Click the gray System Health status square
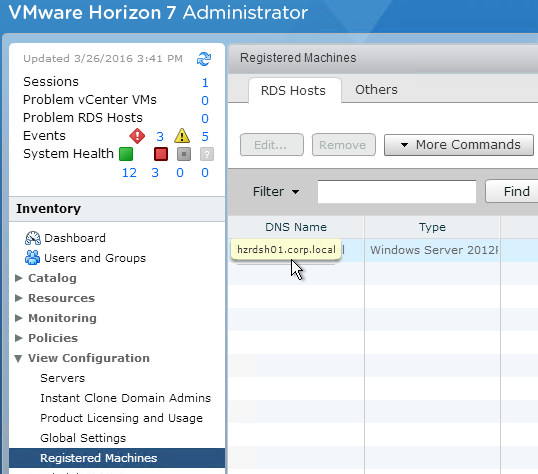Screen dimensions: 538x474 point(184,154)
